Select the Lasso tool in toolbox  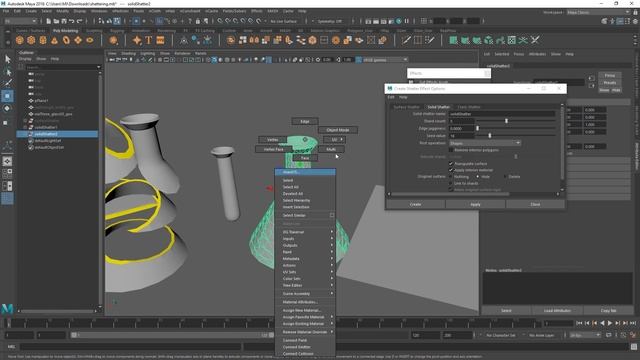click(7, 72)
